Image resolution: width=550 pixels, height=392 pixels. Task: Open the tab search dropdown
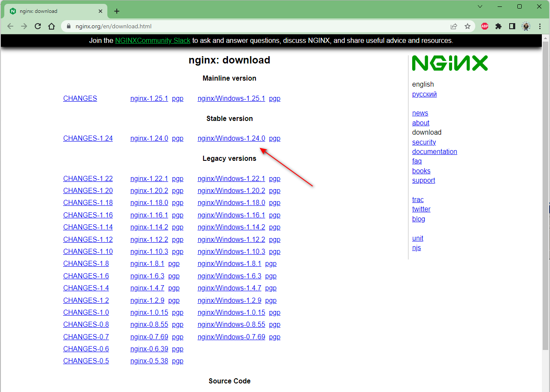[480, 6]
